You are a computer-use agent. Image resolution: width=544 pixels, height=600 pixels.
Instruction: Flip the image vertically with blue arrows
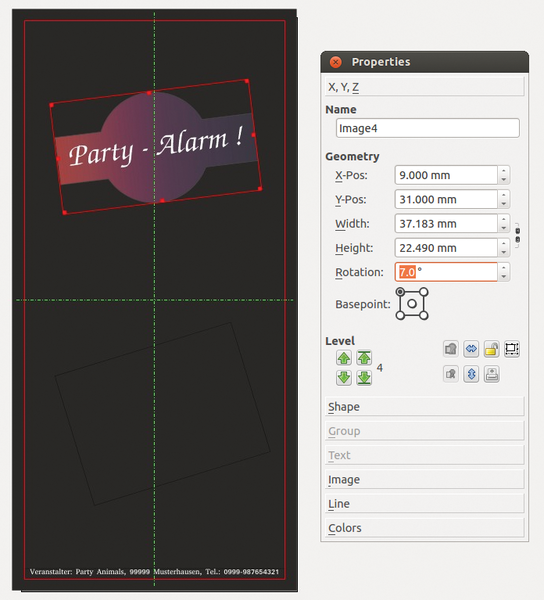point(471,374)
